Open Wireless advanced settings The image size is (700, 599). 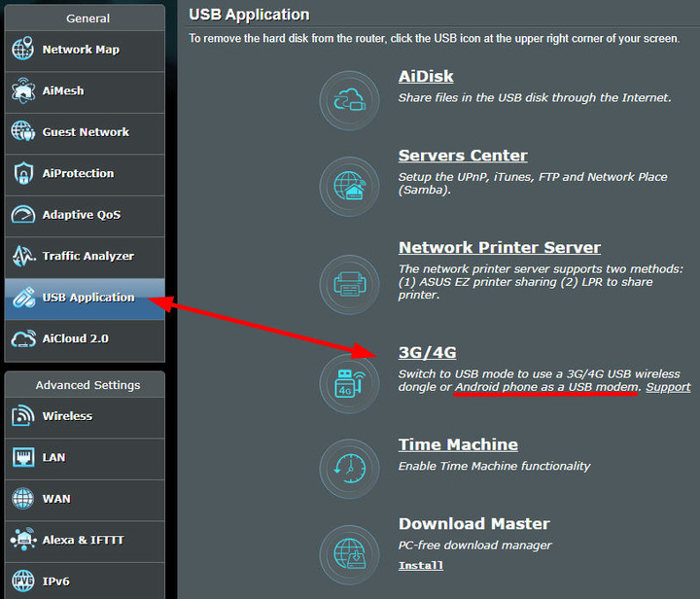[x=85, y=417]
